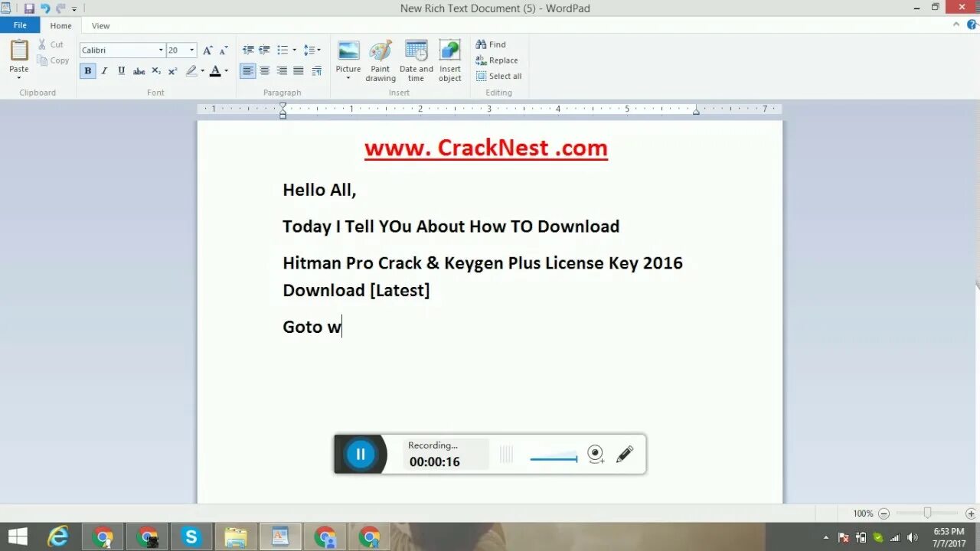Click Replace in the Editing group
980x551 pixels.
tap(497, 60)
